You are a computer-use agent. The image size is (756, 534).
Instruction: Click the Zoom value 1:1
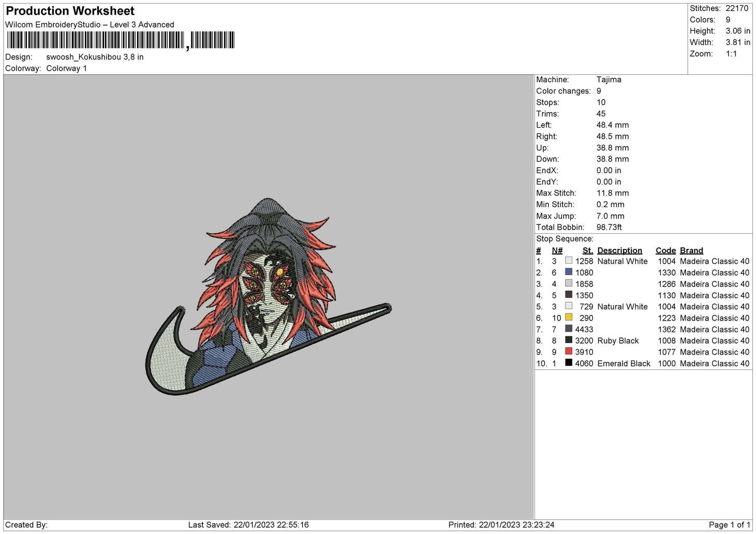731,54
